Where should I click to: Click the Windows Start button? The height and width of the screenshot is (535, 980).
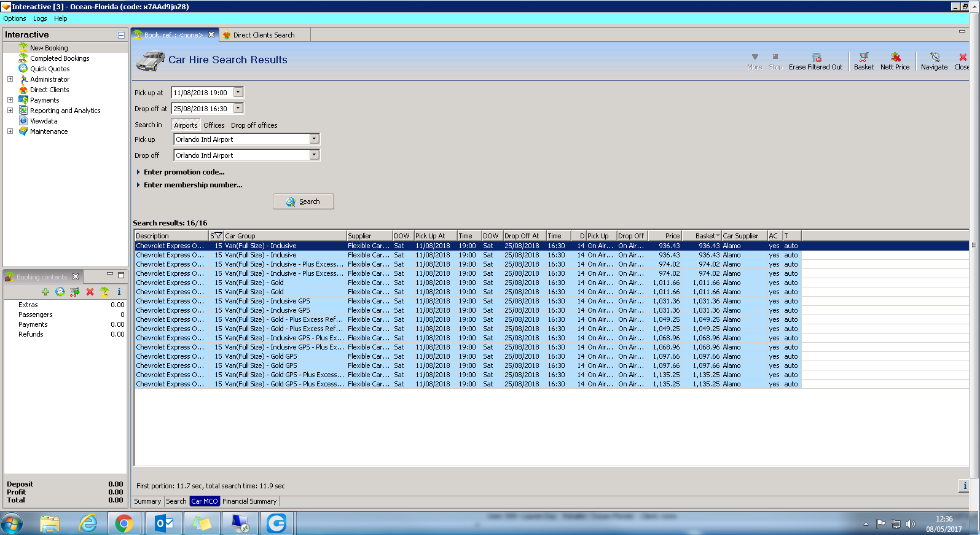(x=12, y=523)
